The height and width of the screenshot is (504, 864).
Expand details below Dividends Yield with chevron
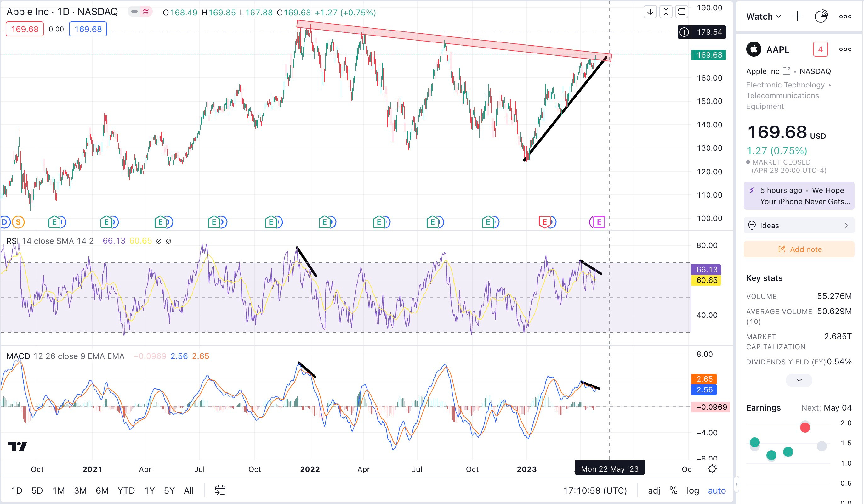799,380
